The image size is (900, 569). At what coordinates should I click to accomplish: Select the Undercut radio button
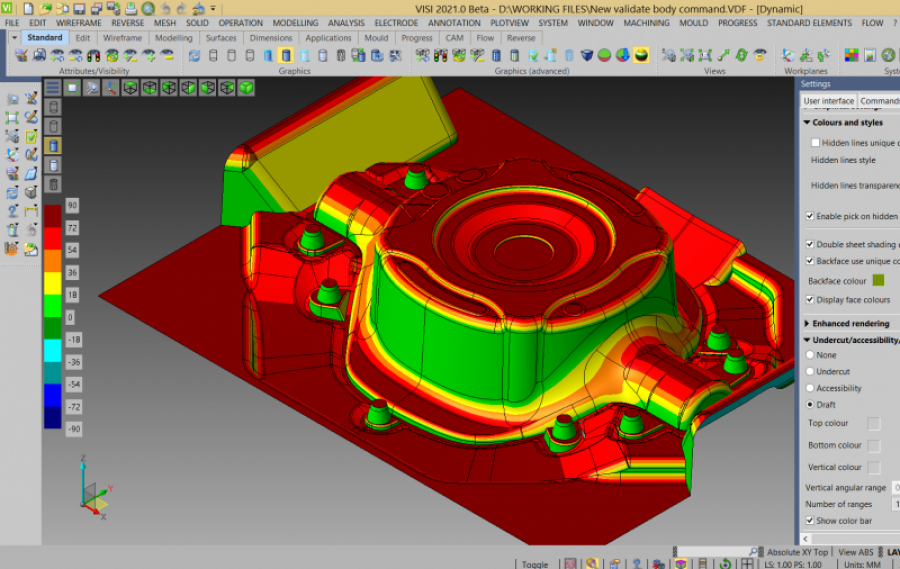(x=810, y=371)
